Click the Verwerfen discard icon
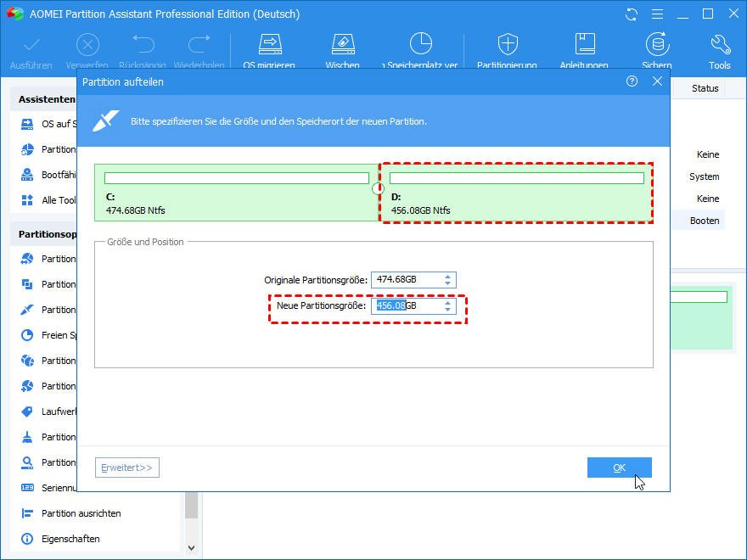Image resolution: width=747 pixels, height=560 pixels. (x=87, y=45)
